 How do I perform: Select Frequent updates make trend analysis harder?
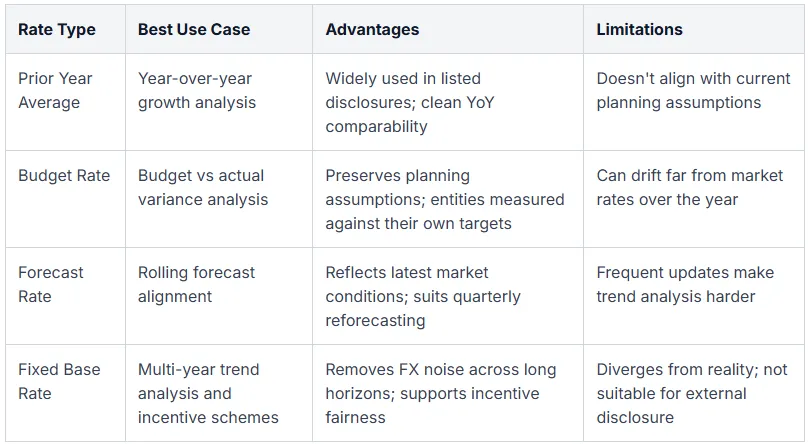(694, 296)
